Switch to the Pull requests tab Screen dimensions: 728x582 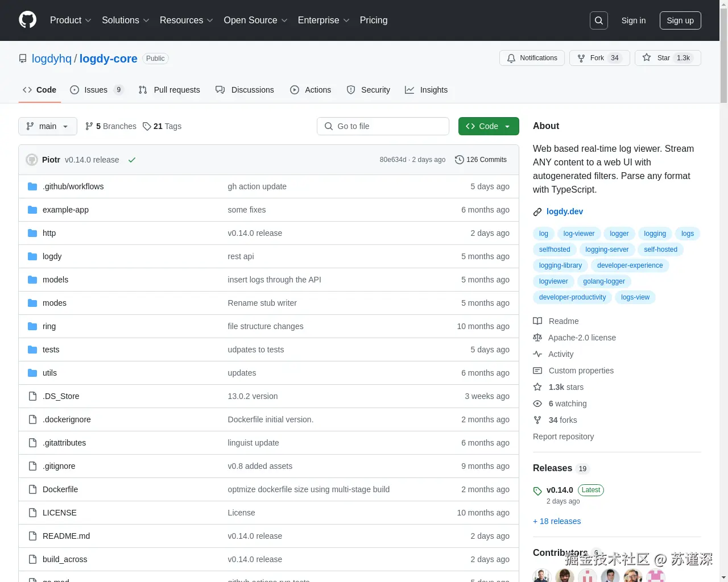click(169, 90)
